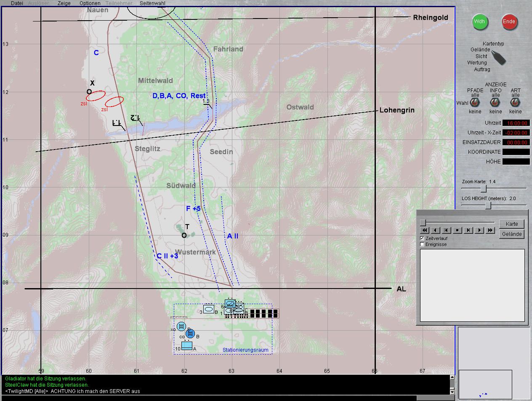Open the Optionen menu

point(90,3)
